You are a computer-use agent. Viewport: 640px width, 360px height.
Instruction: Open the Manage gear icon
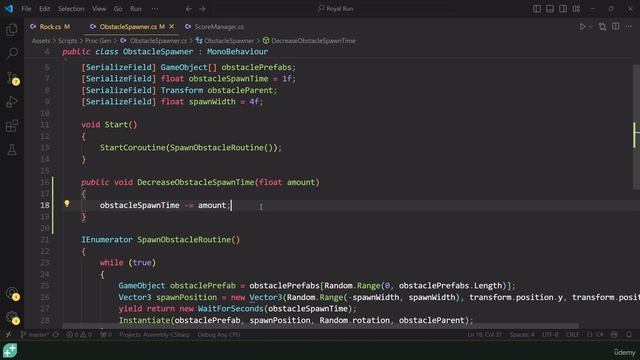12,317
